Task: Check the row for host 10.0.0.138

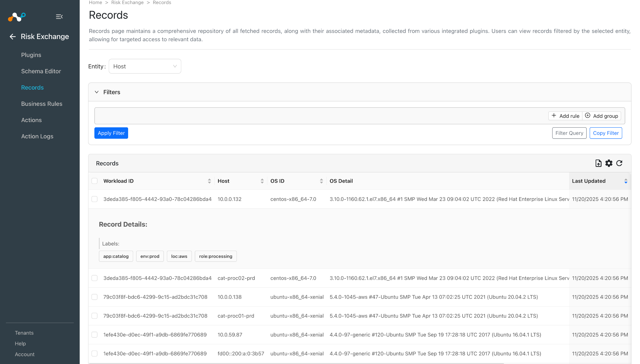Action: (94, 297)
